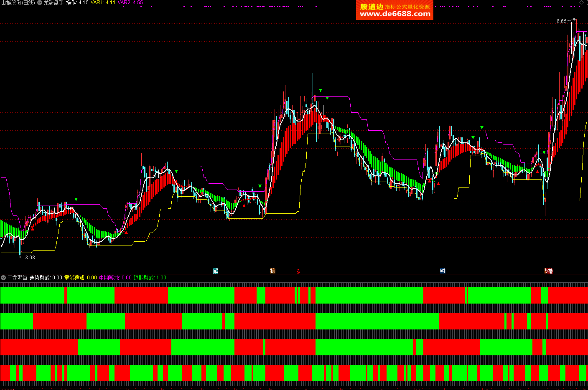588x390 pixels.
Task: Click the green 短期警戒 indicator label
Action: [144, 278]
